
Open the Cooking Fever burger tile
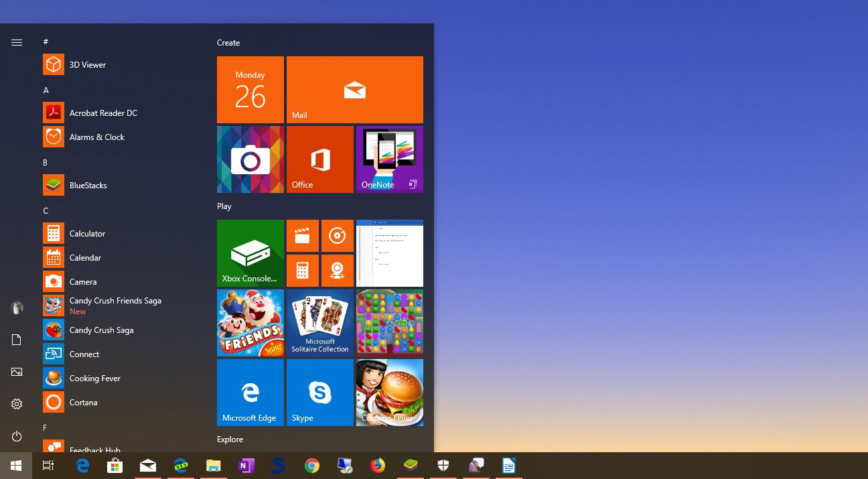pyautogui.click(x=390, y=393)
